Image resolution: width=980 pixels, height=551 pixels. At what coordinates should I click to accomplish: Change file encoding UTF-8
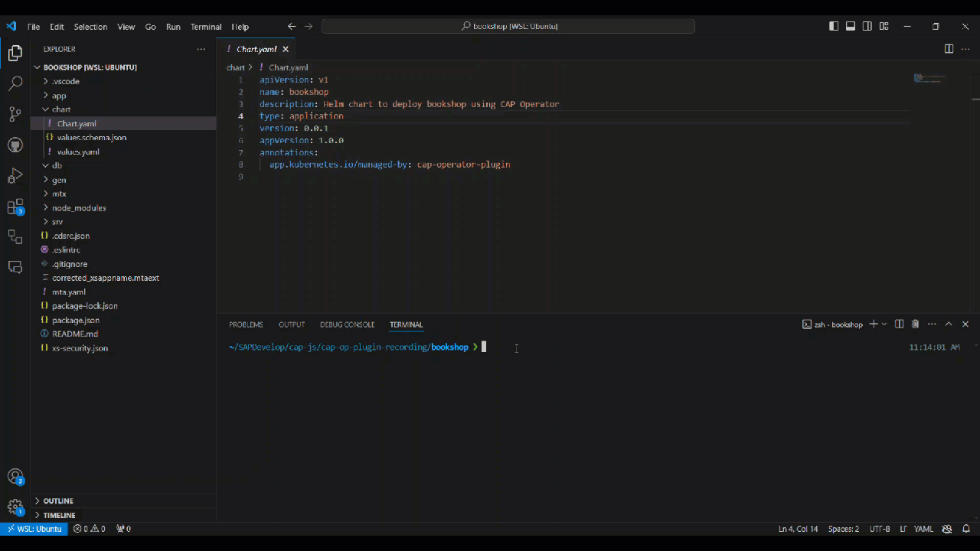point(880,529)
